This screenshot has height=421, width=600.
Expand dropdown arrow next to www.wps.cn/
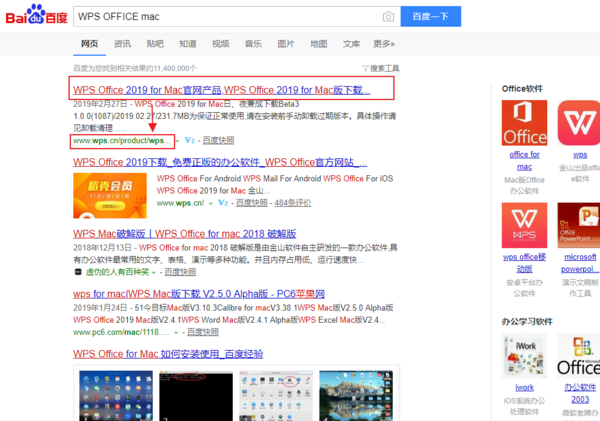pos(210,204)
